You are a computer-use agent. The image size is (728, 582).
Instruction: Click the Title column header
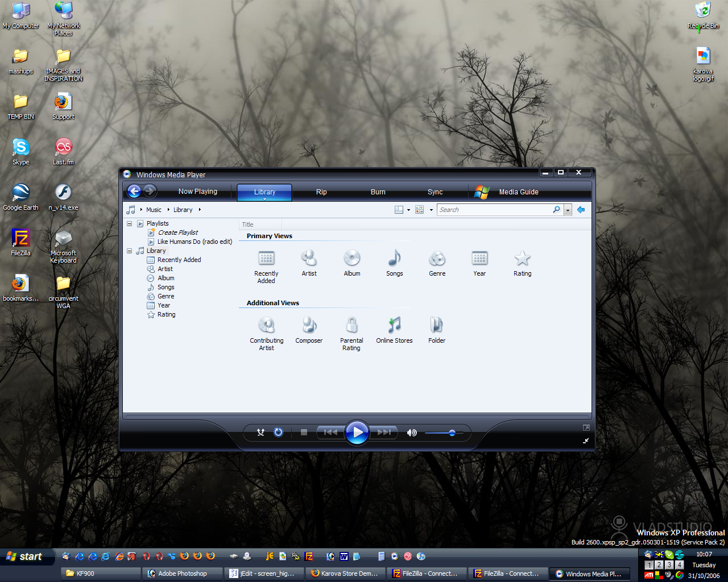(260, 225)
